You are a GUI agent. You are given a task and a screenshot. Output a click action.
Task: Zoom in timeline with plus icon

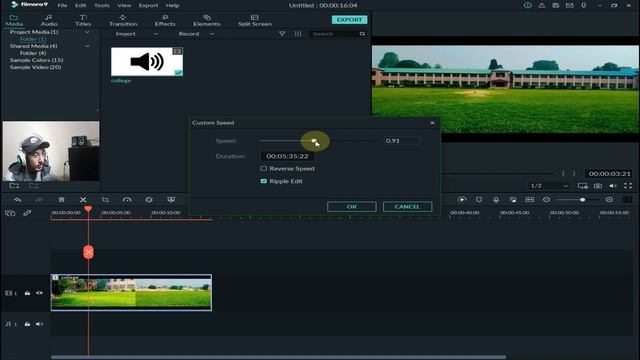tap(609, 200)
